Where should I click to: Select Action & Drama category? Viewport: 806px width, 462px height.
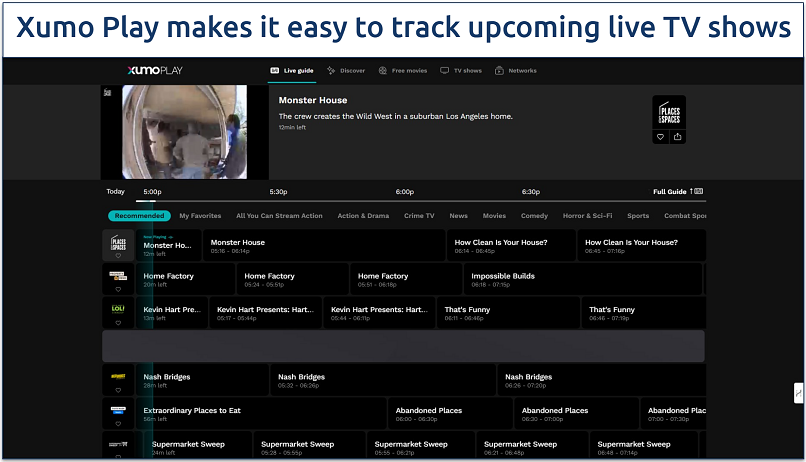click(x=363, y=216)
